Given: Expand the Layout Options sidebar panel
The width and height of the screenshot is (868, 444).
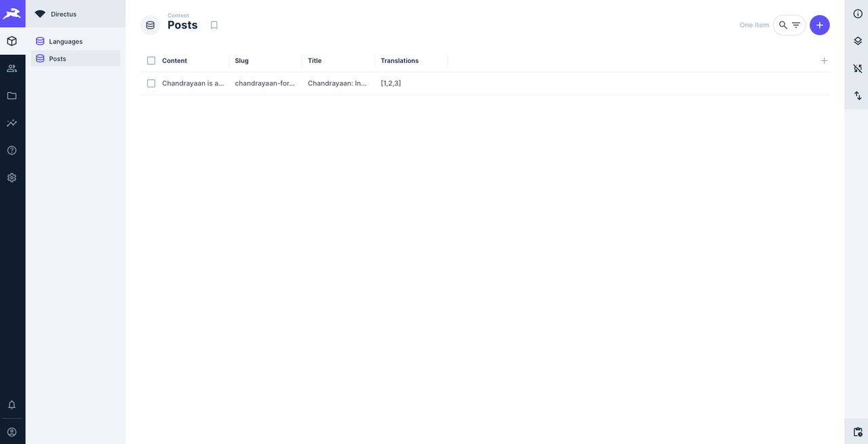Looking at the screenshot, I should 857,41.
